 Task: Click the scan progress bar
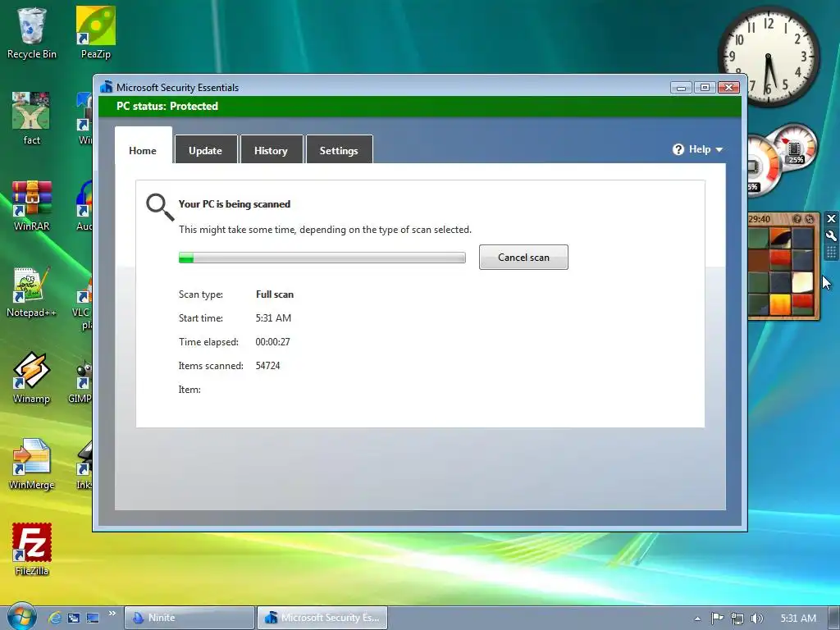coord(322,258)
